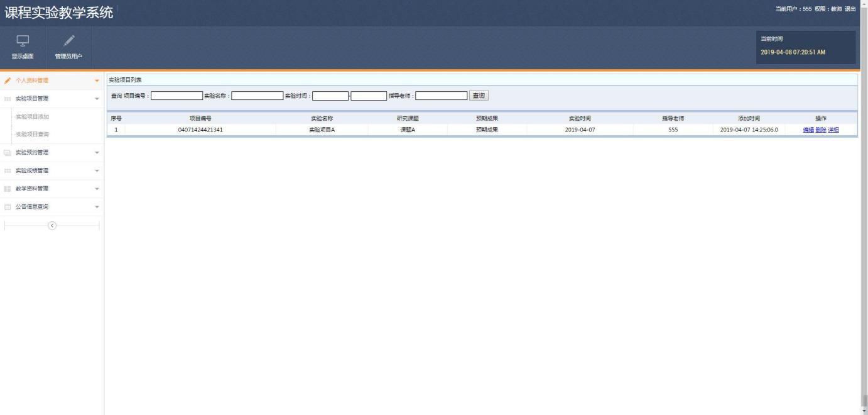868x415 pixels.
Task: Expand the 个人资料管理 dropdown arrow
Action: click(97, 80)
